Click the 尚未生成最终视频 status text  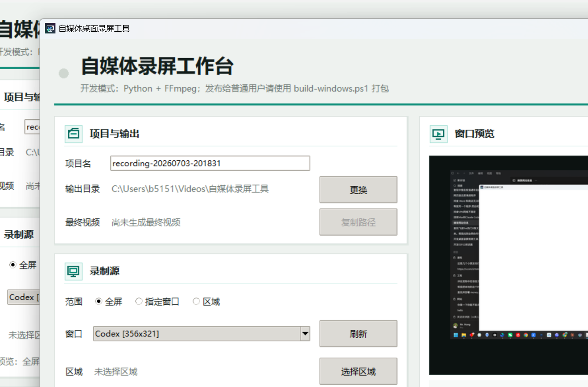tap(146, 222)
